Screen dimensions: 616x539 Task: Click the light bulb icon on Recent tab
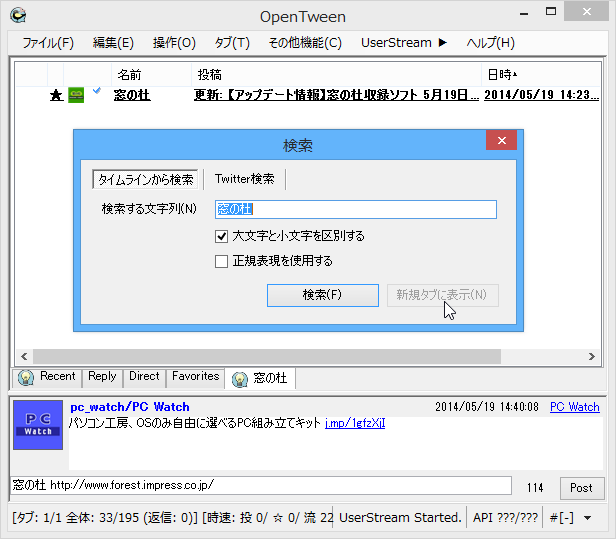pos(26,378)
